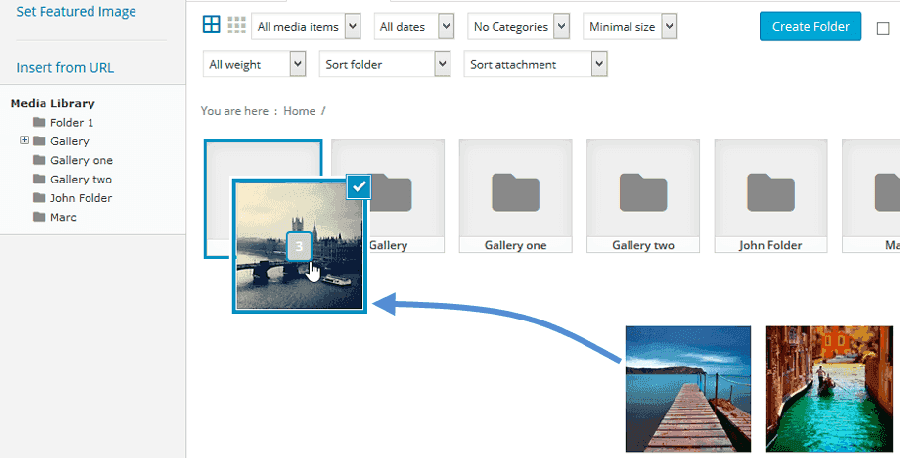Select the wooden pier image thumbnail
The height and width of the screenshot is (458, 900).
point(688,388)
